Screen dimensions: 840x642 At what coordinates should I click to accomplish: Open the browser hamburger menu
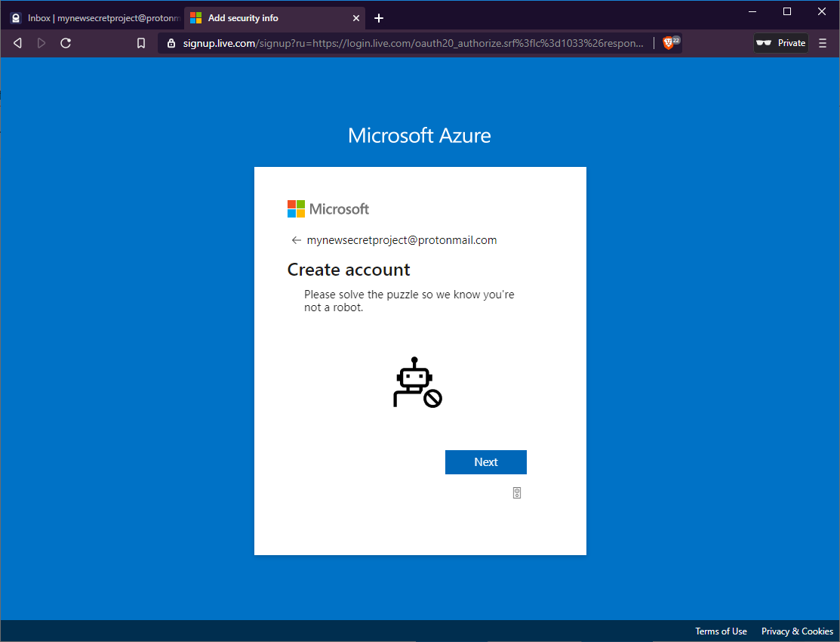[823, 43]
